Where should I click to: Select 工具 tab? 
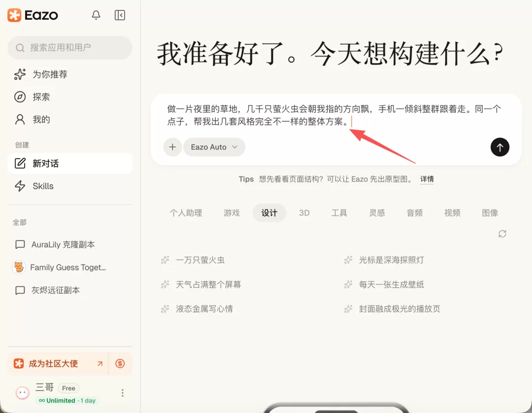pyautogui.click(x=339, y=213)
